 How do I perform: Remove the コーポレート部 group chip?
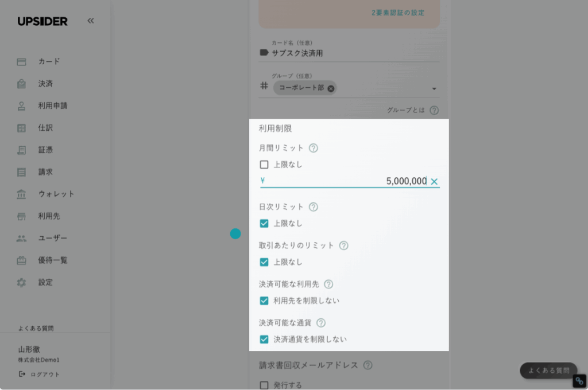(331, 88)
